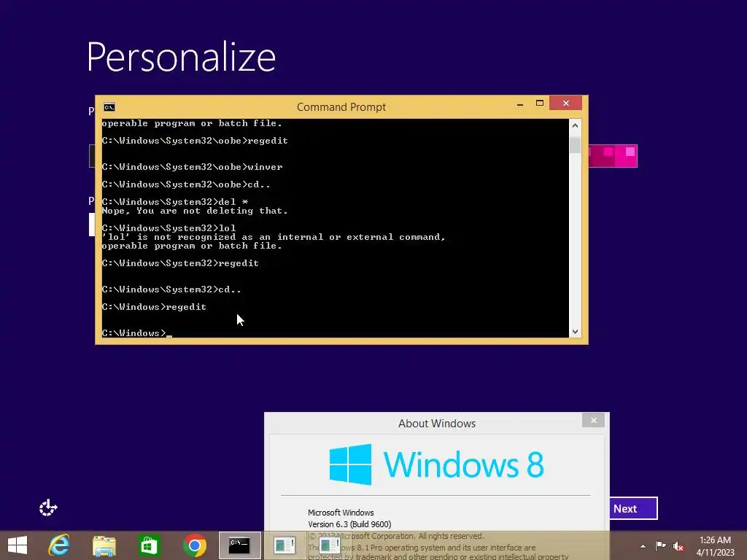Minimize the Command Prompt window
The height and width of the screenshot is (560, 747).
(x=519, y=104)
